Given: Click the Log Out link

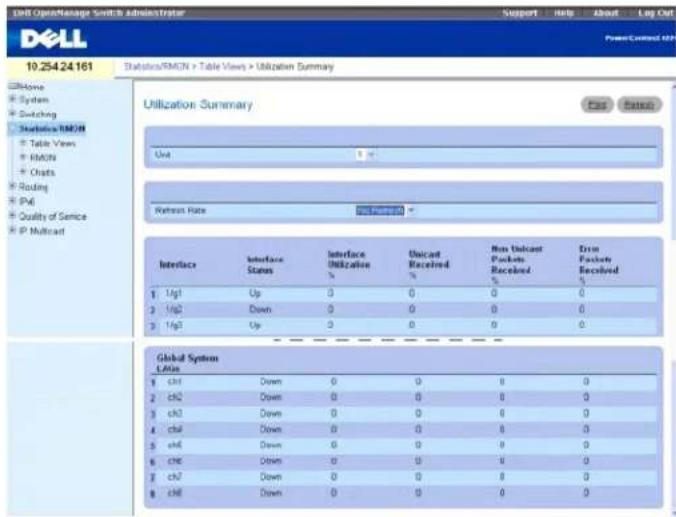Looking at the screenshot, I should pyautogui.click(x=655, y=13).
